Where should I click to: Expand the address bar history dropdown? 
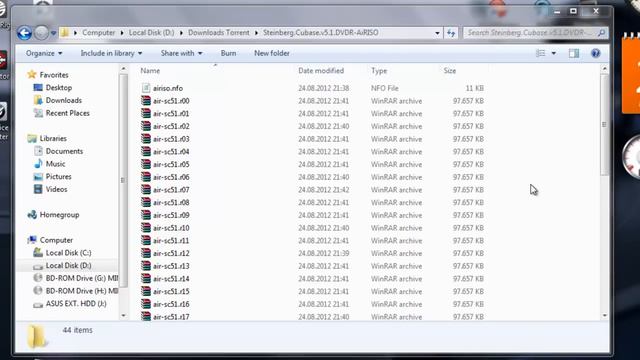[437, 33]
